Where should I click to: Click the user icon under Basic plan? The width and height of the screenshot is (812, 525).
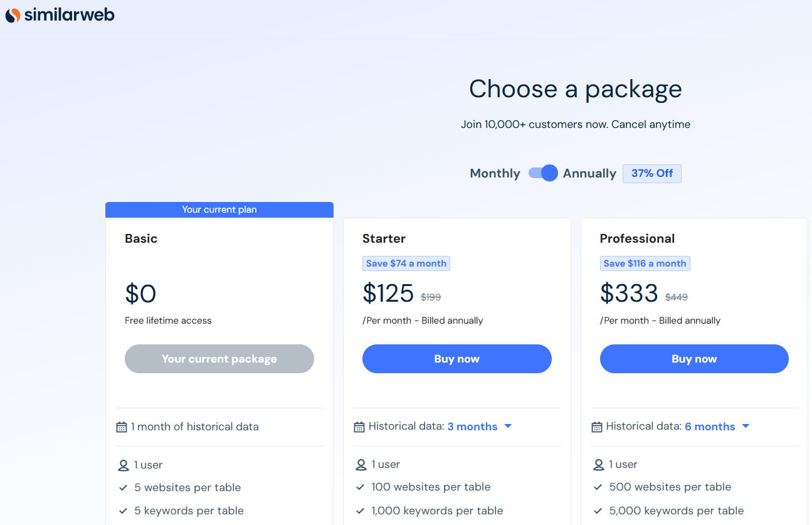click(122, 464)
